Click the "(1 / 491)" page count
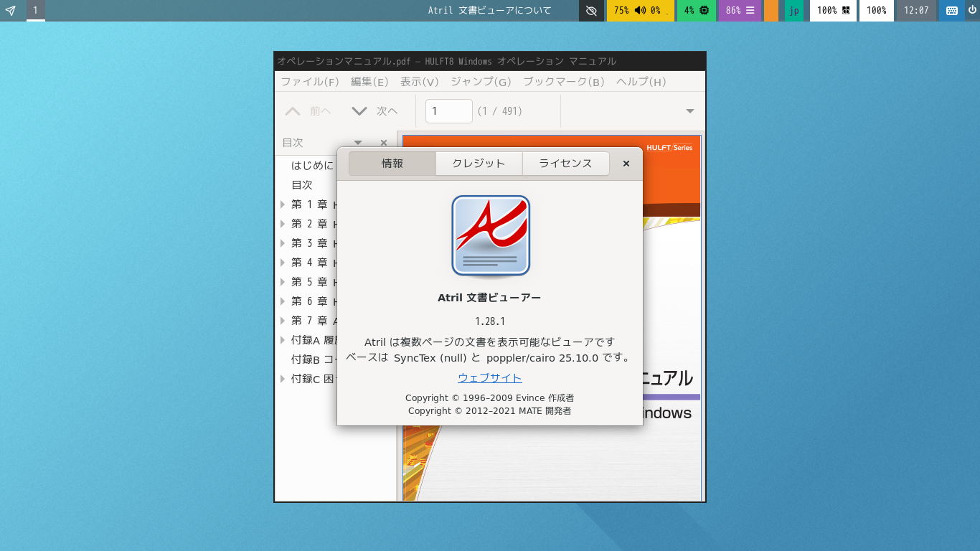The height and width of the screenshot is (551, 980). tap(500, 111)
